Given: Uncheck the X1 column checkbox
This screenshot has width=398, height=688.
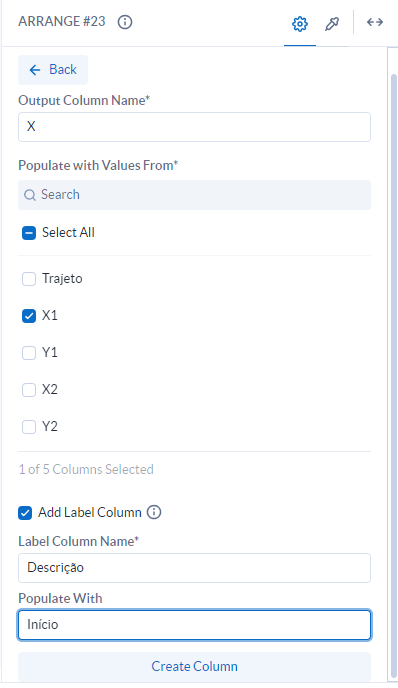Looking at the screenshot, I should point(29,316).
